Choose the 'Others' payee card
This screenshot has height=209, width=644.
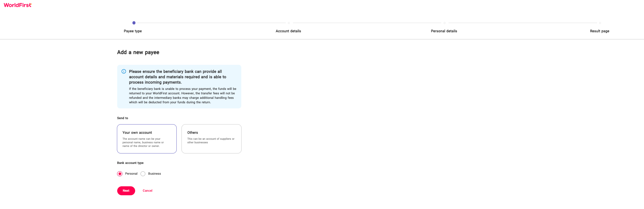(211, 139)
